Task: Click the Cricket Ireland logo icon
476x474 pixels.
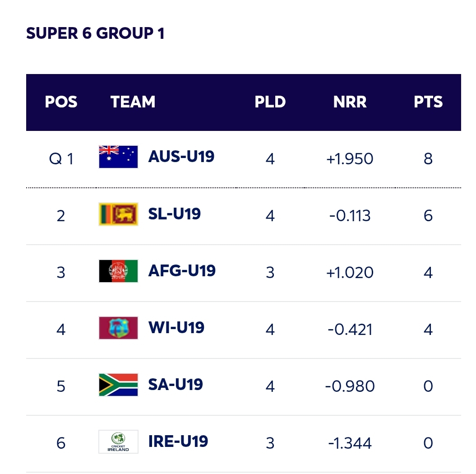Action: tap(118, 441)
